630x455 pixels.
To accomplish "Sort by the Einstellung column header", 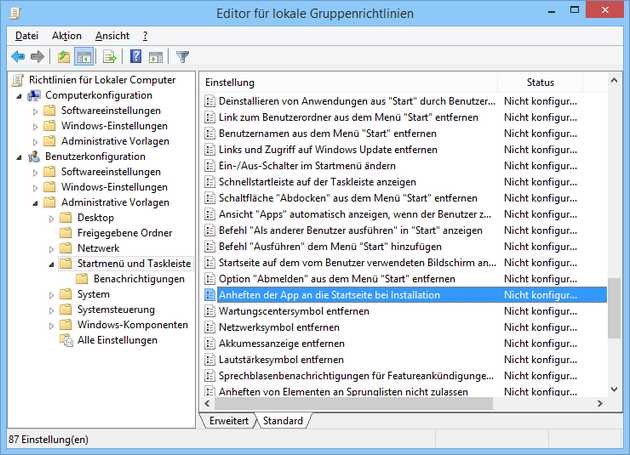I will coord(350,82).
